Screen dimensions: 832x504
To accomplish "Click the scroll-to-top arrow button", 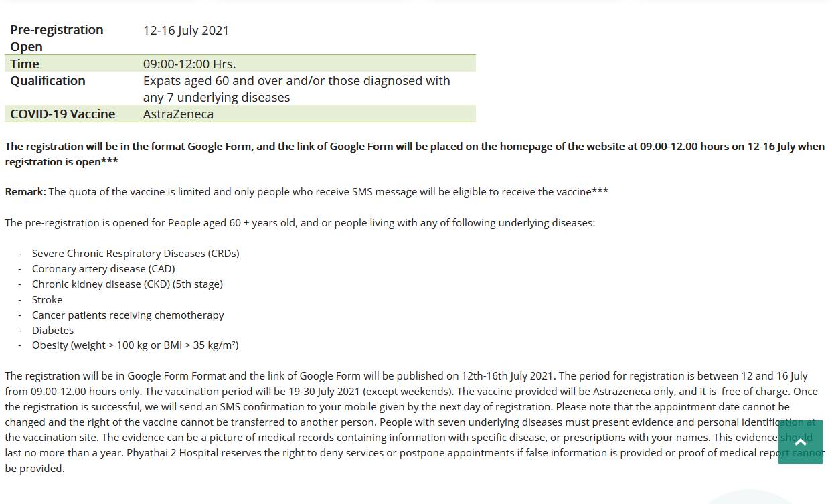I will 800,442.
